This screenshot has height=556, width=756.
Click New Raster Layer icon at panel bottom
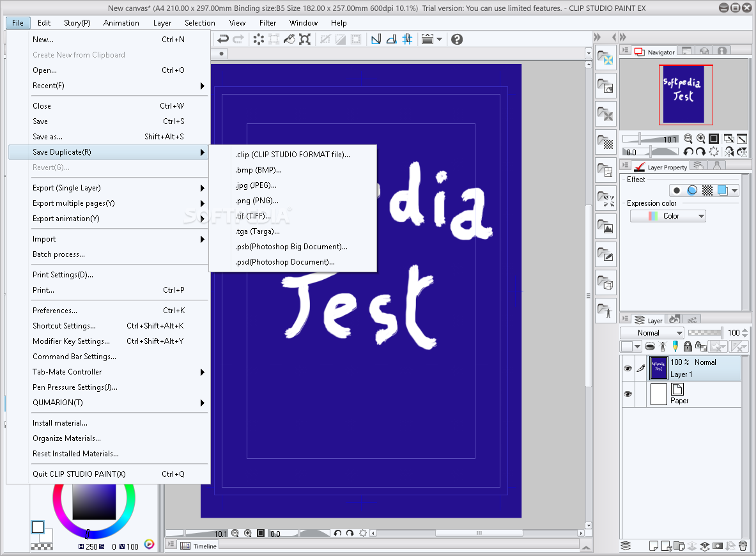pyautogui.click(x=654, y=546)
